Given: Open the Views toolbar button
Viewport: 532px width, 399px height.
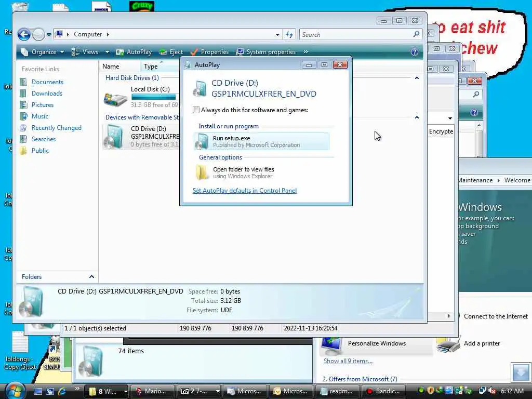Looking at the screenshot, I should pyautogui.click(x=85, y=52).
